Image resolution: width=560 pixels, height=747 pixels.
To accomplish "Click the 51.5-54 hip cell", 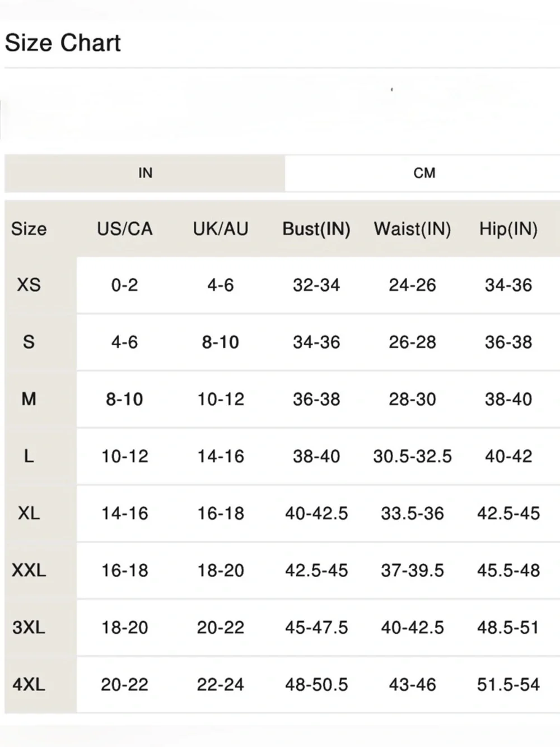I will tap(508, 684).
